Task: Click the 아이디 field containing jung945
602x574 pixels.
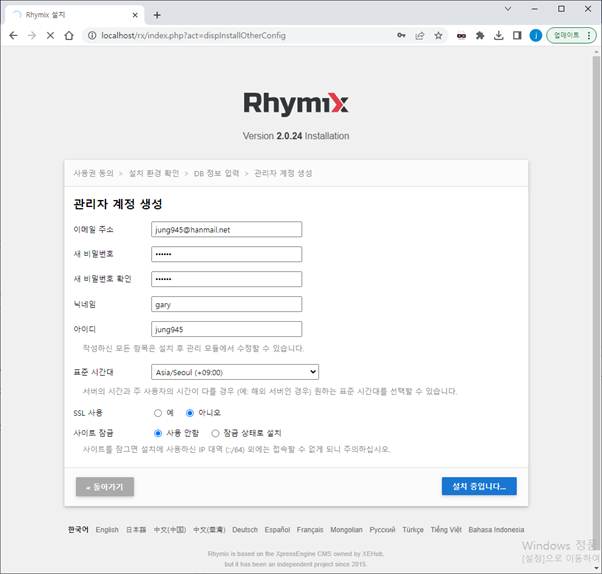Action: coord(227,329)
